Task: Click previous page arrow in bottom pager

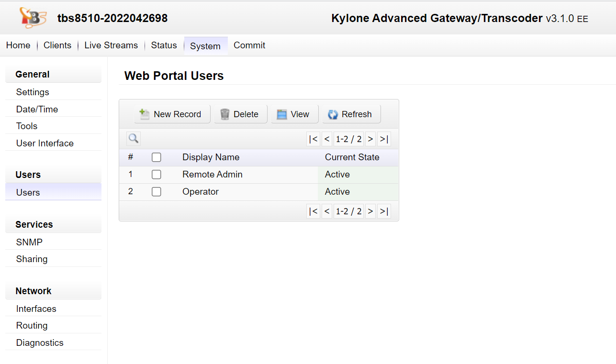Action: (327, 211)
